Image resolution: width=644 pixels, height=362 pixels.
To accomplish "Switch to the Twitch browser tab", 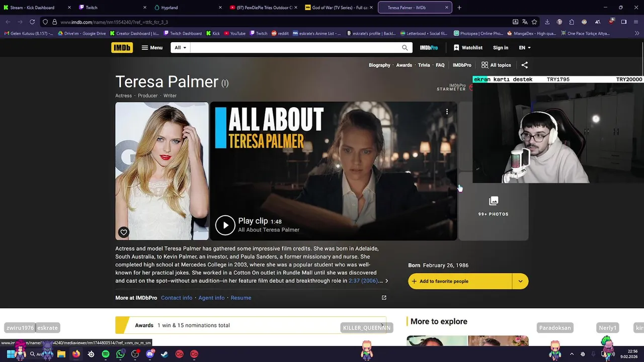I will pyautogui.click(x=113, y=8).
